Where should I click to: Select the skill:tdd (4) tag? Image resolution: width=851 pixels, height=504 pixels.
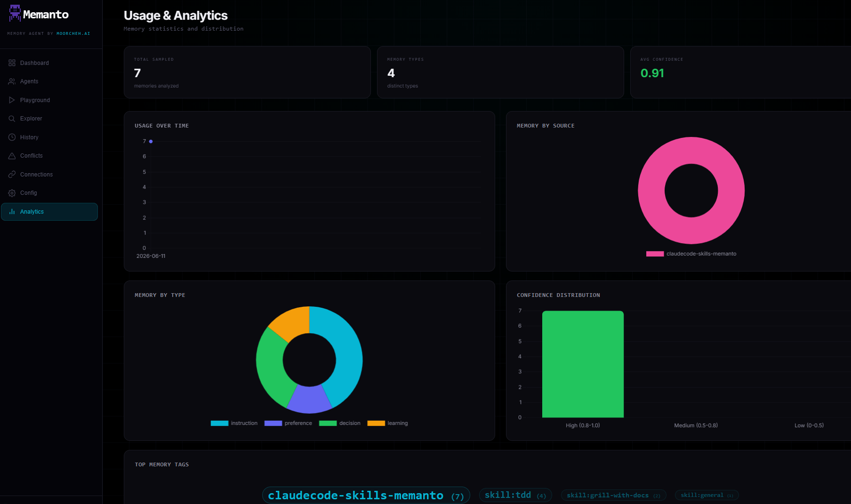pyautogui.click(x=515, y=495)
